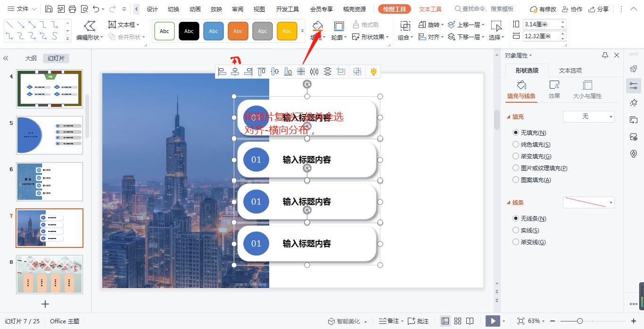Click the Save icon in quick access toolbar
Viewport: 644px width, 329px height.
(49, 9)
